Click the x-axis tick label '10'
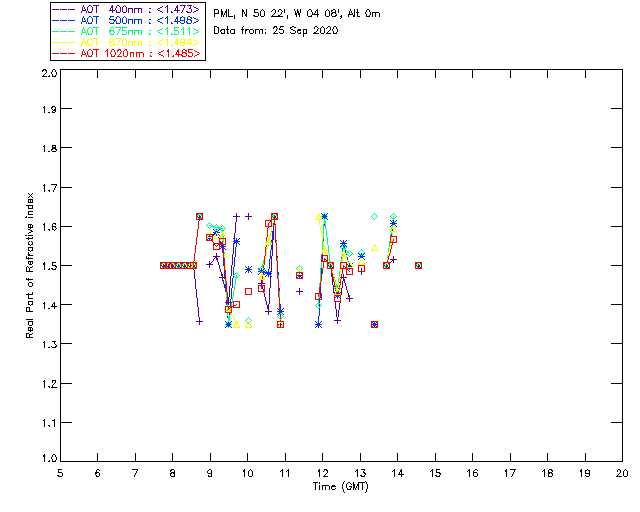 [x=247, y=473]
